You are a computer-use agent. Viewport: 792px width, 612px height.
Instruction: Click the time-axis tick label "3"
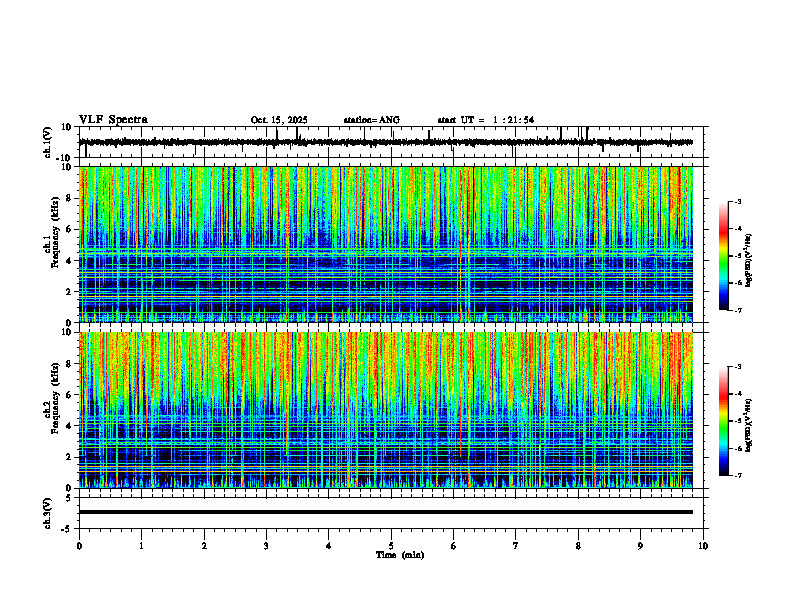tap(266, 546)
